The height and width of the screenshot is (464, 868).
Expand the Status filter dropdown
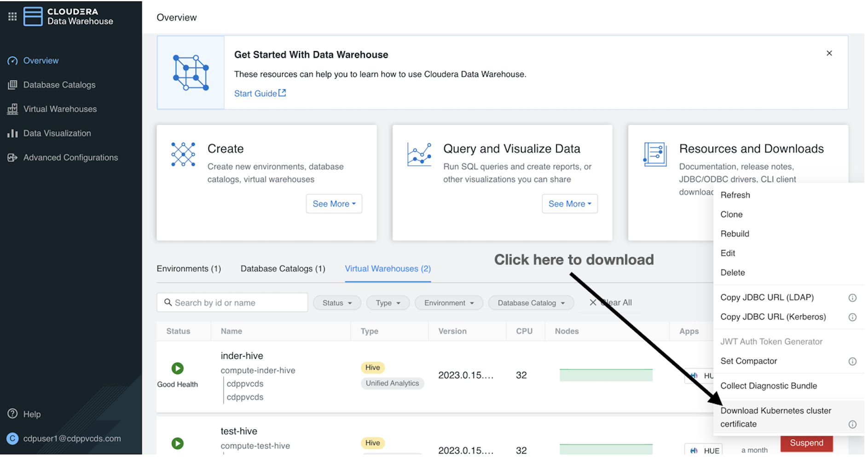pos(337,303)
